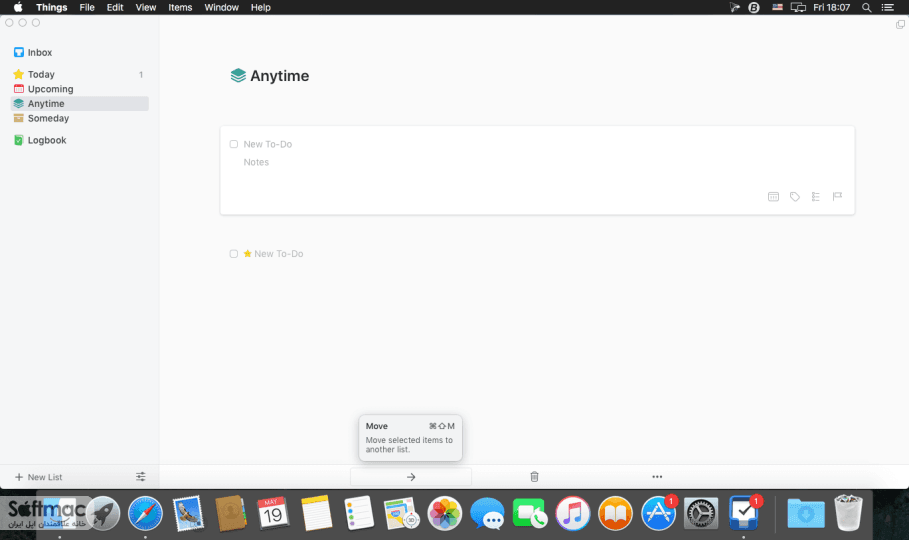Check the open New To-Do checkbox
The image size is (909, 540).
(x=234, y=144)
